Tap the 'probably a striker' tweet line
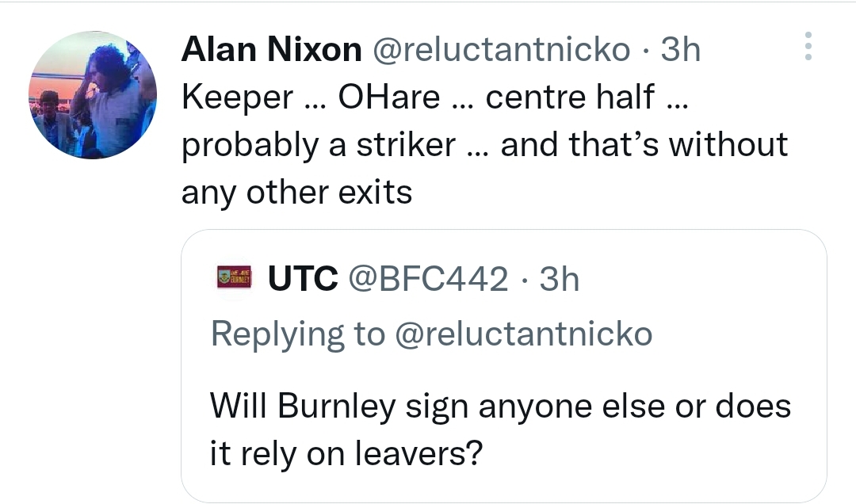The image size is (856, 504). 485,145
